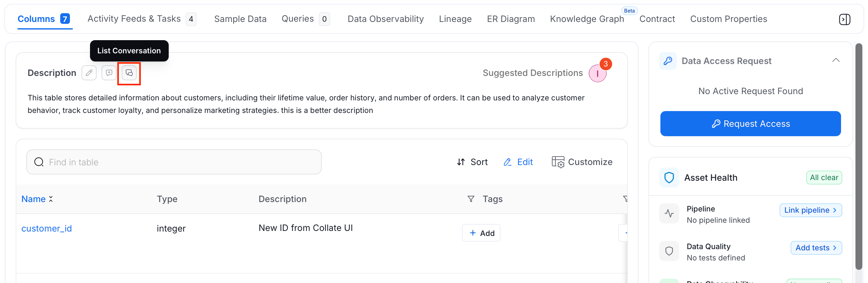Click the Request Access button
868x283 pixels.
pos(750,124)
